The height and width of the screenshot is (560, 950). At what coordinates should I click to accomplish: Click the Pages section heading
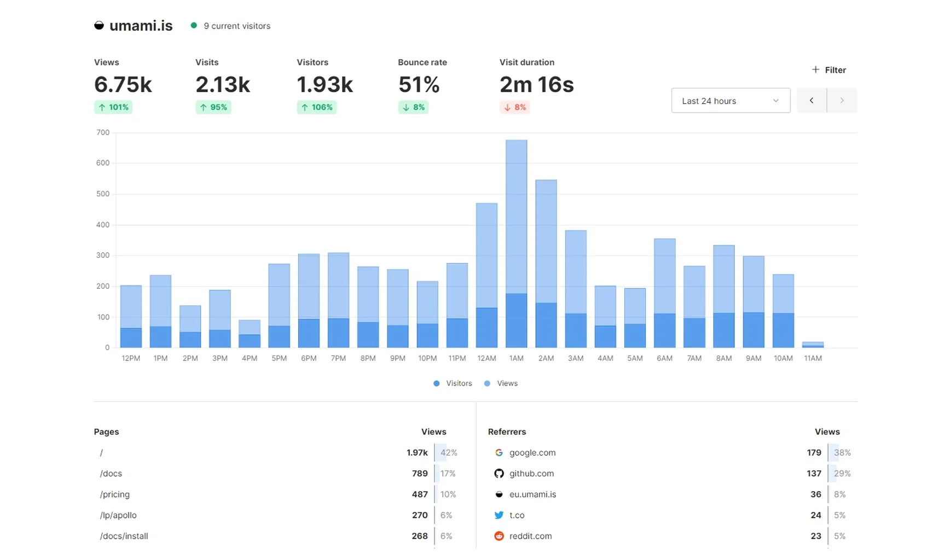[106, 431]
